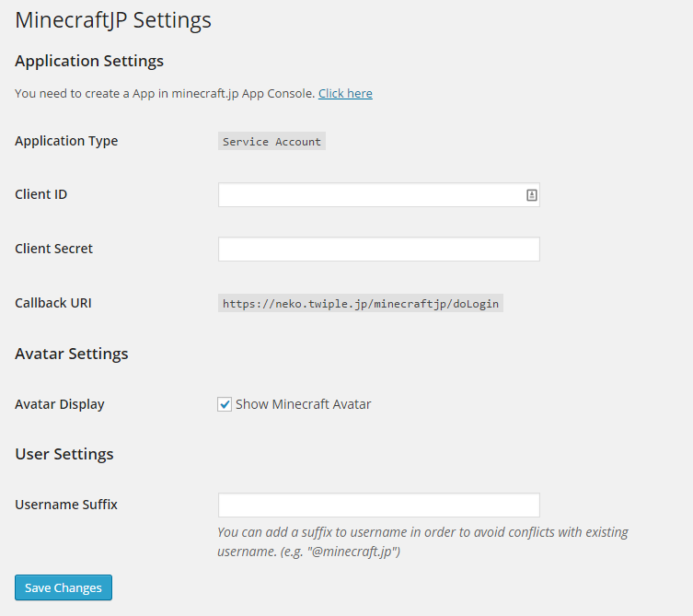This screenshot has height=616, width=693.
Task: Focus the Client Secret text field
Action: point(378,250)
